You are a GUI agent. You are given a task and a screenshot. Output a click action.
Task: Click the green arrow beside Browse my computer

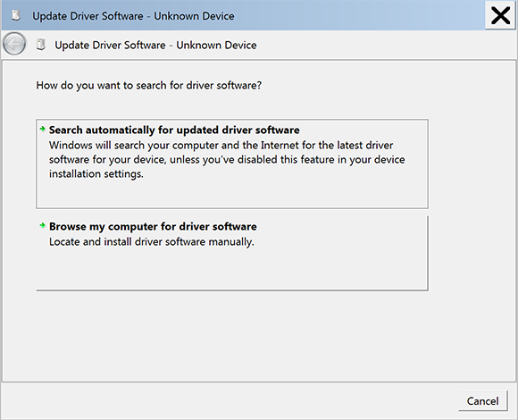click(42, 225)
